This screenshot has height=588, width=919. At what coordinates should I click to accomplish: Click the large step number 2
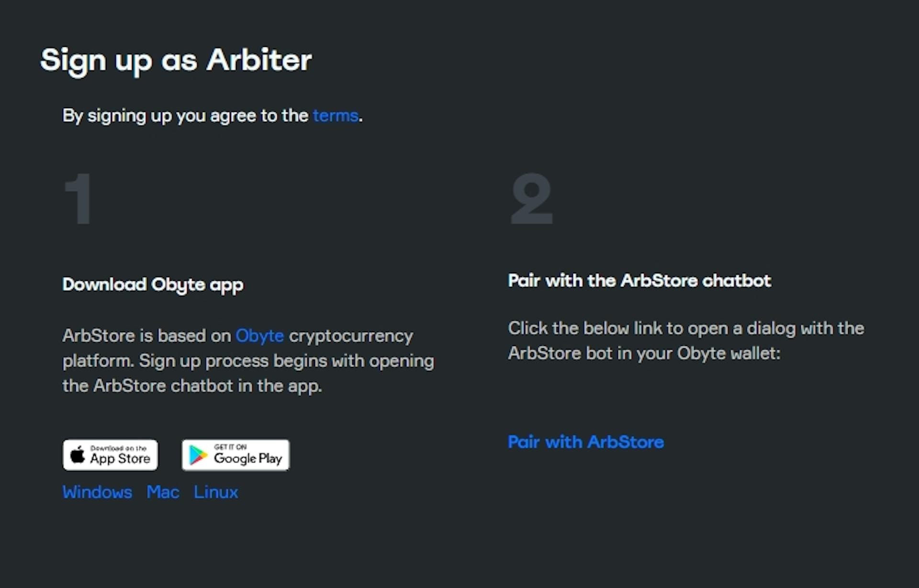(x=532, y=199)
